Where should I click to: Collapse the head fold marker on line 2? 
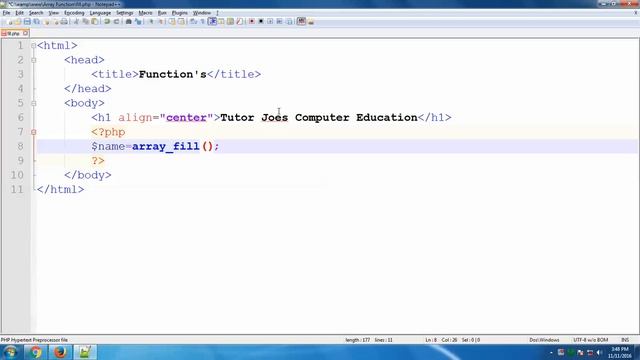[x=33, y=60]
